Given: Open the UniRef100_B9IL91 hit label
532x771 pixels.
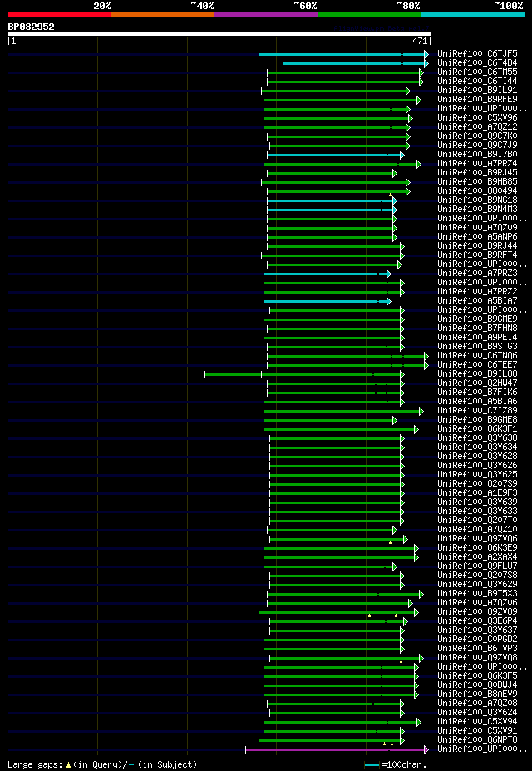Looking at the screenshot, I should coord(477,91).
